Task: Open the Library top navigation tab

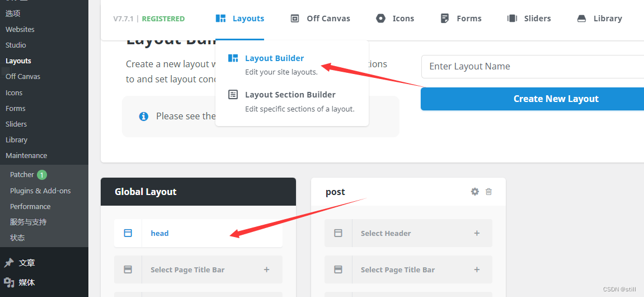Action: click(x=600, y=18)
